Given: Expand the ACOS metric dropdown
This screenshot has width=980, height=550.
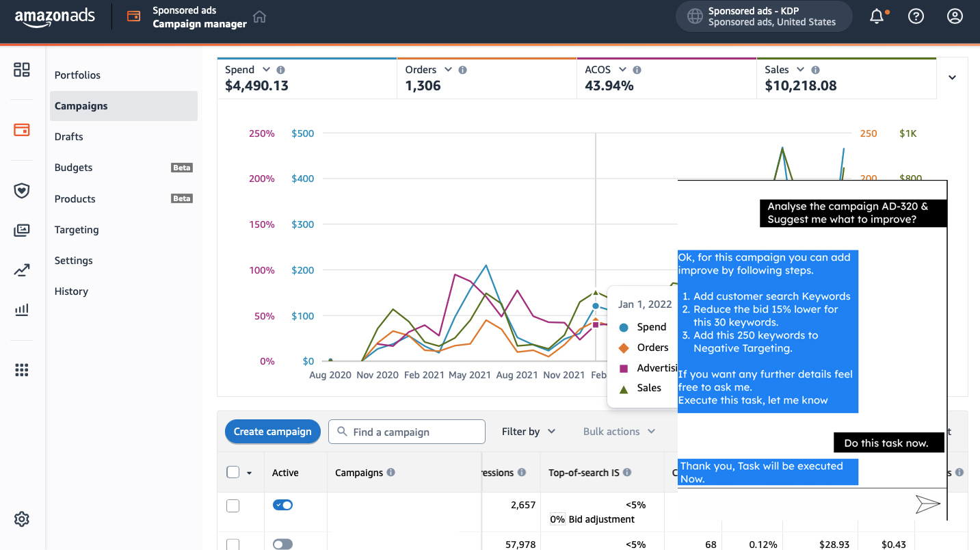Looking at the screenshot, I should point(622,70).
